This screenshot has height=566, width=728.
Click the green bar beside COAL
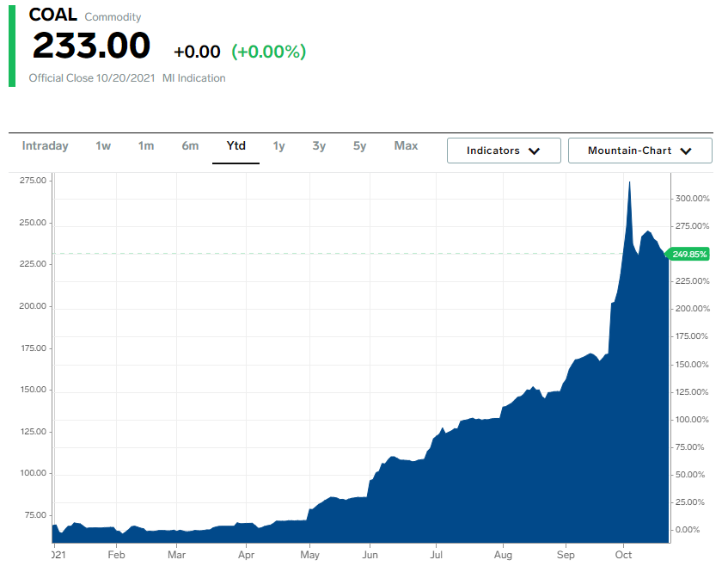point(12,45)
